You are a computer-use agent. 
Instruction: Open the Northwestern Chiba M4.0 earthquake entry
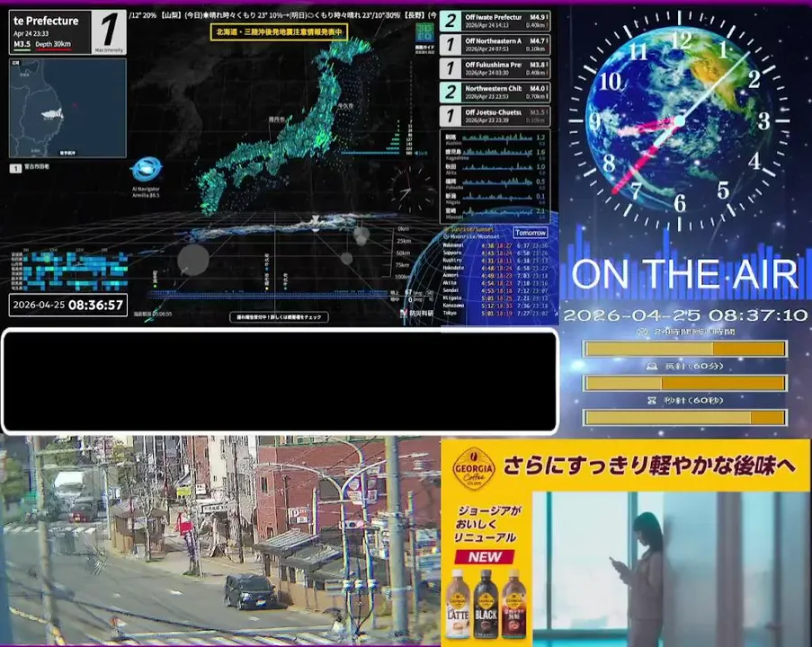pyautogui.click(x=495, y=93)
